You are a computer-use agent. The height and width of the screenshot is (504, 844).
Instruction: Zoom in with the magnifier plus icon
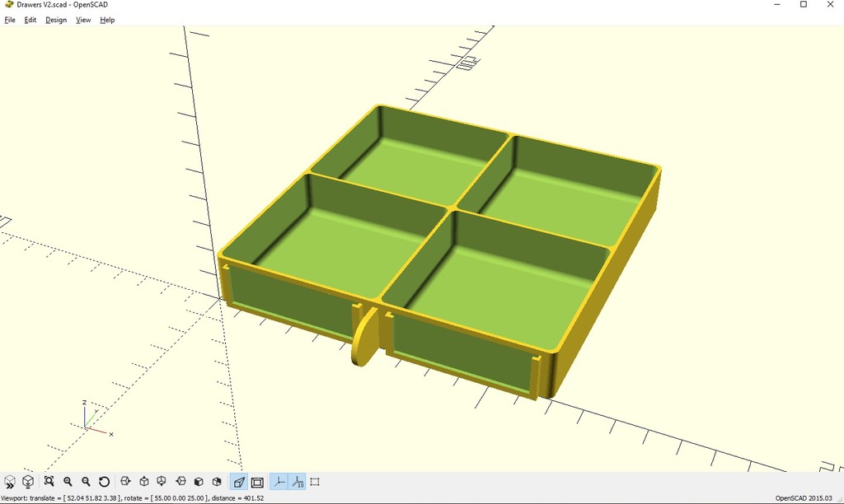tap(68, 482)
